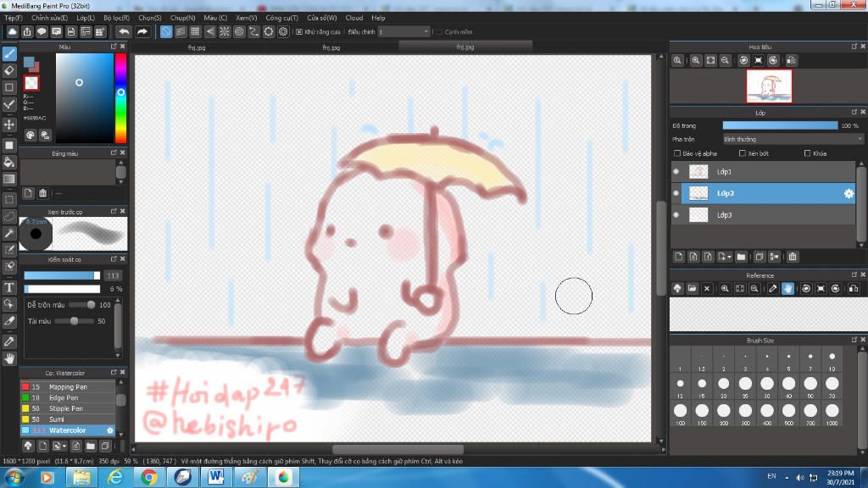The height and width of the screenshot is (488, 868).
Task: Expand the add-layer dropdown arrow
Action: (x=729, y=258)
